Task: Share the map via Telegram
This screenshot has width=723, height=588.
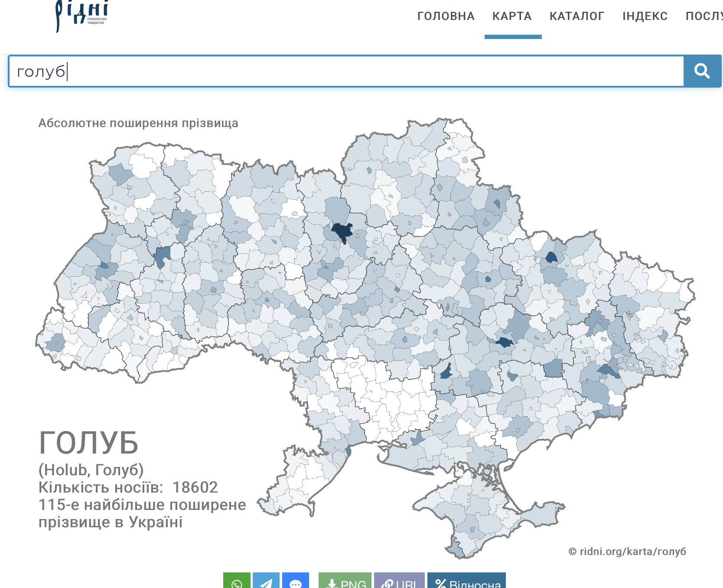Action: pyautogui.click(x=266, y=581)
